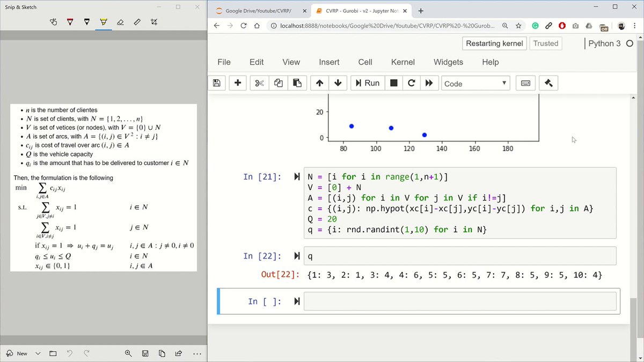Expand the New snip delay dropdown arrow
Image resolution: width=644 pixels, height=362 pixels.
(x=38, y=353)
